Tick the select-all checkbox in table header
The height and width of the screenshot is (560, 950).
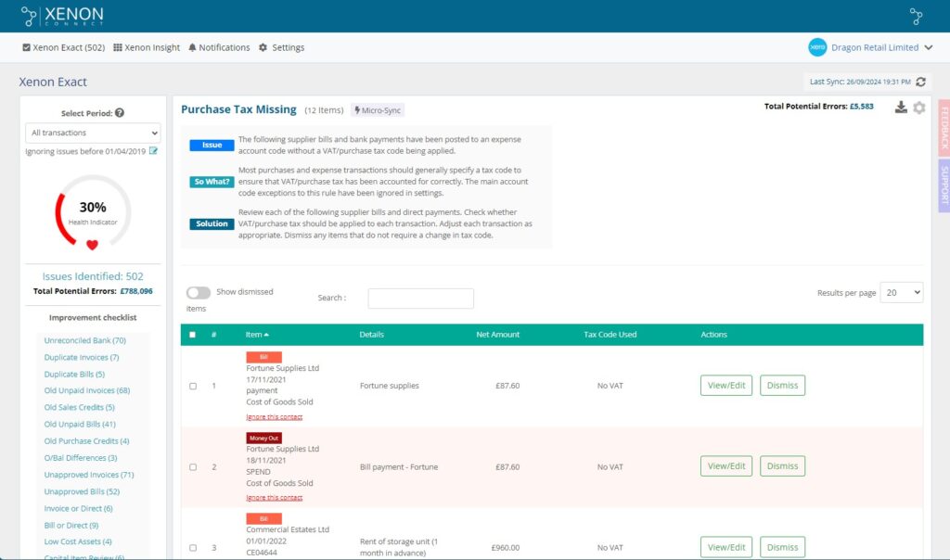pos(193,335)
